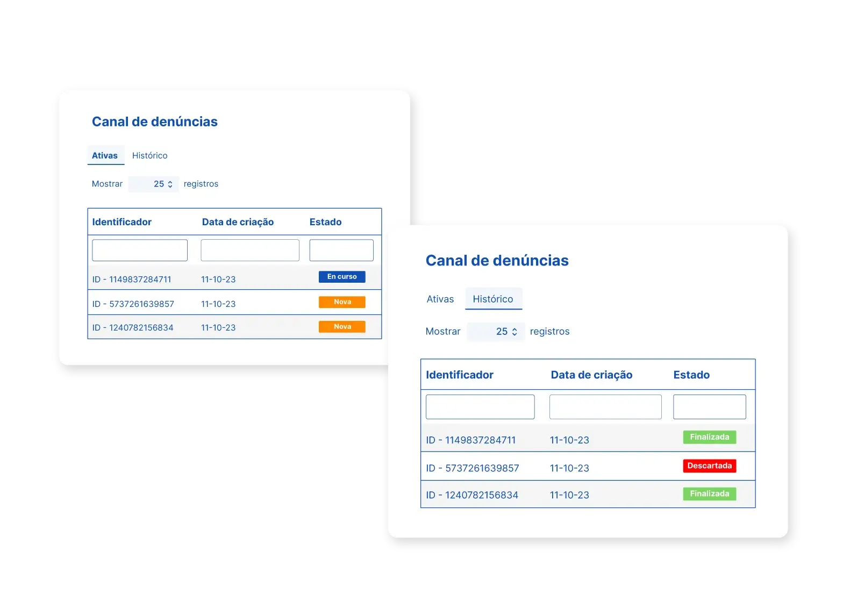
Task: Click the blue En curso status badge
Action: 342,277
